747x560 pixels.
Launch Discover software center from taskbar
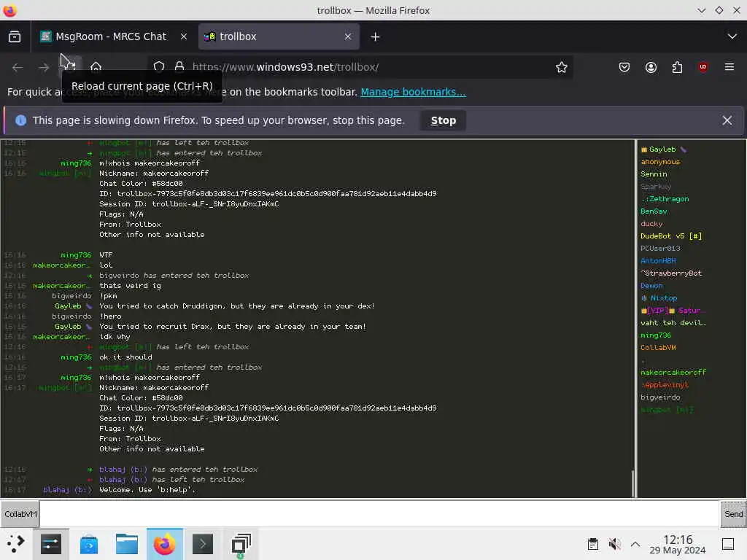tap(89, 544)
